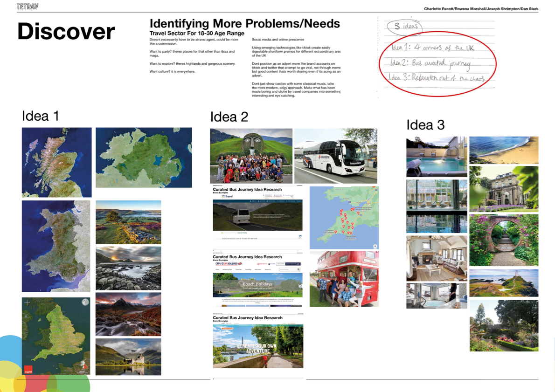This screenshot has height=392, width=555.
Task: Select the Northern Ireland satellite map image
Action: click(x=144, y=158)
